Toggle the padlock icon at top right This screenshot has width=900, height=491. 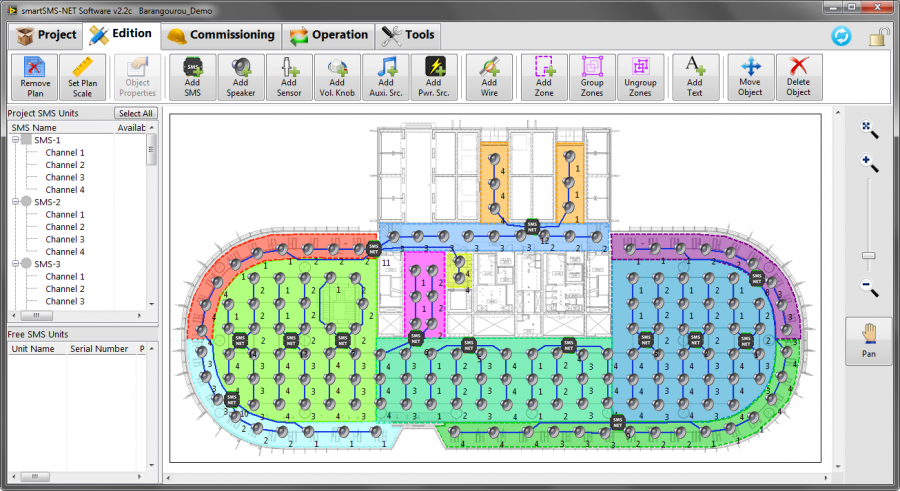[x=879, y=36]
